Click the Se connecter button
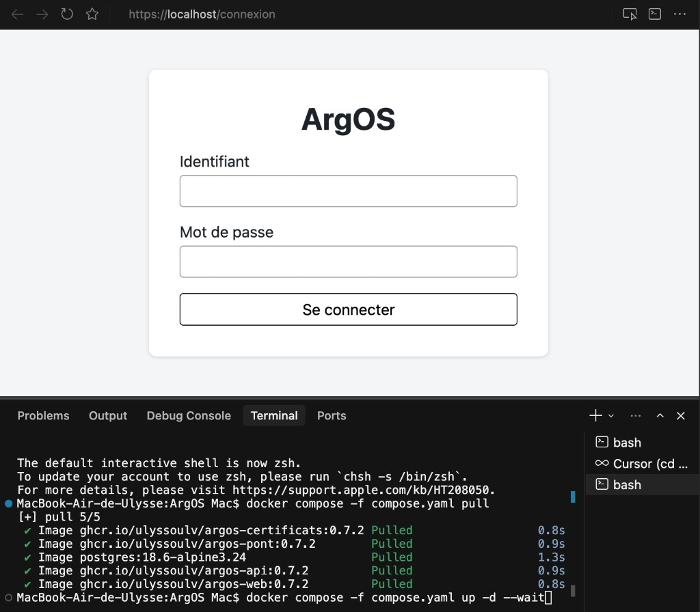The height and width of the screenshot is (612, 700). pyautogui.click(x=348, y=309)
